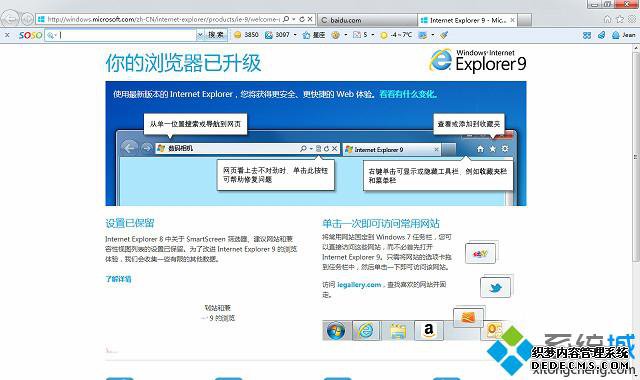Open the weather item showing -4~7°C

pyautogui.click(x=396, y=35)
